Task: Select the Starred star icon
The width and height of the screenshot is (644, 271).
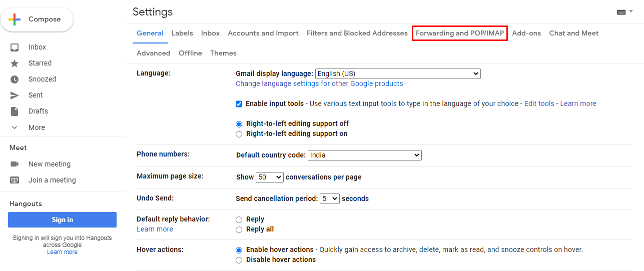Action: point(15,63)
